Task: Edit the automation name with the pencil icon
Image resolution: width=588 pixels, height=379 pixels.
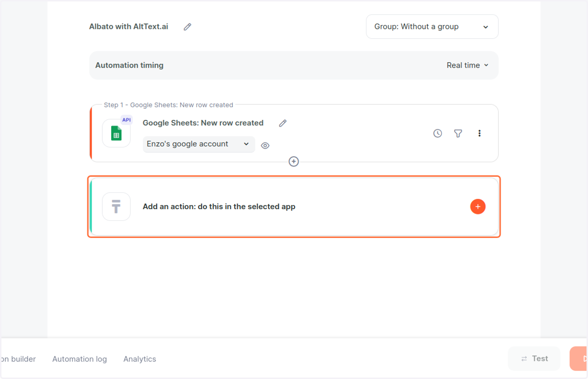Action: (187, 27)
